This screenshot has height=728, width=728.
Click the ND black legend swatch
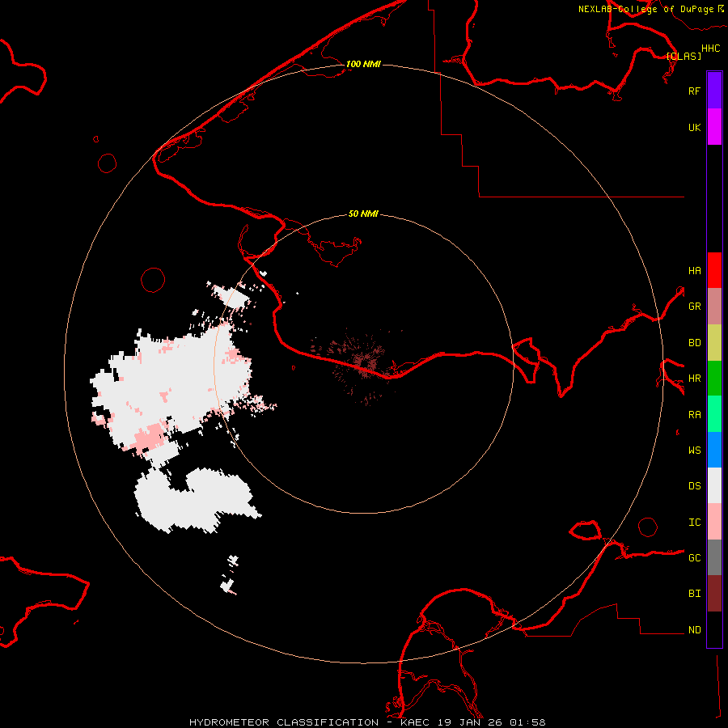point(714,629)
